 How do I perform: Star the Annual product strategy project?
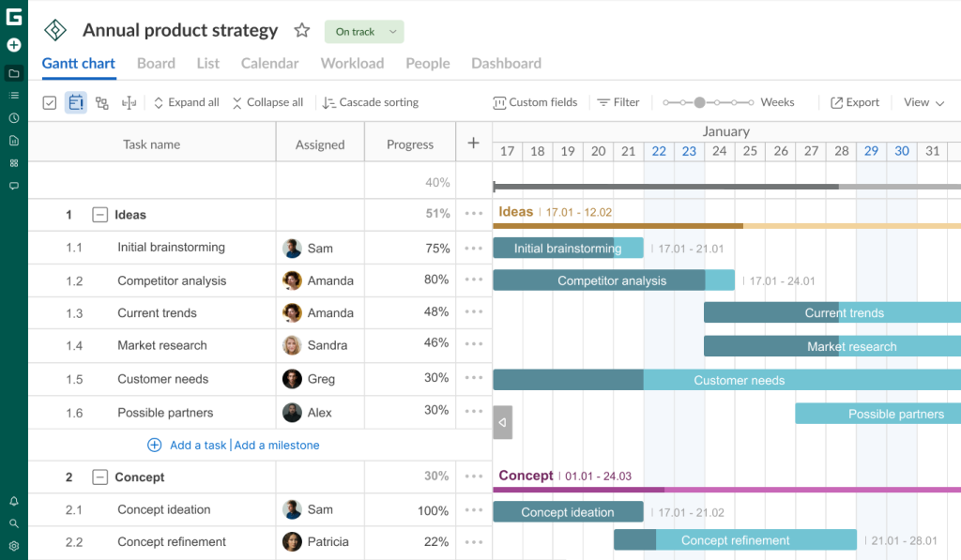click(301, 30)
